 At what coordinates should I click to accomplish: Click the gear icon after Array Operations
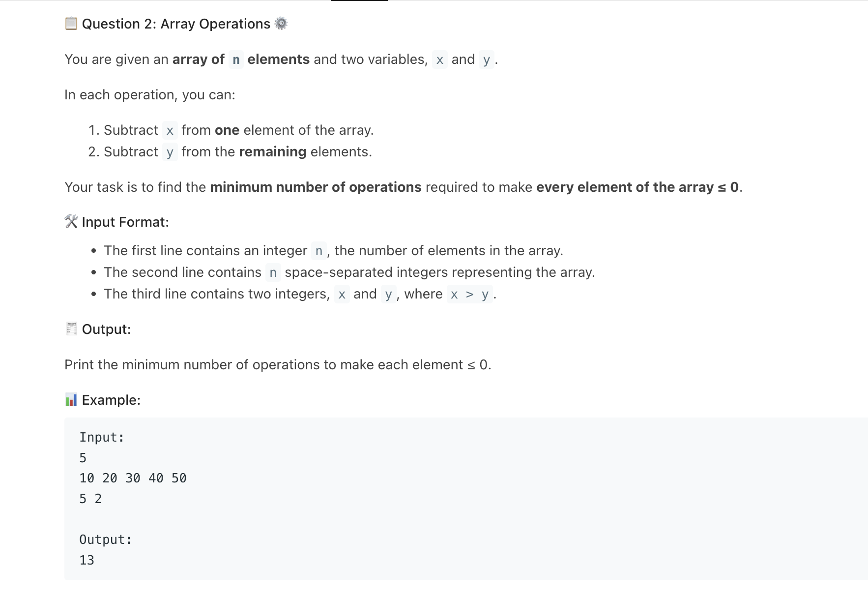[281, 24]
